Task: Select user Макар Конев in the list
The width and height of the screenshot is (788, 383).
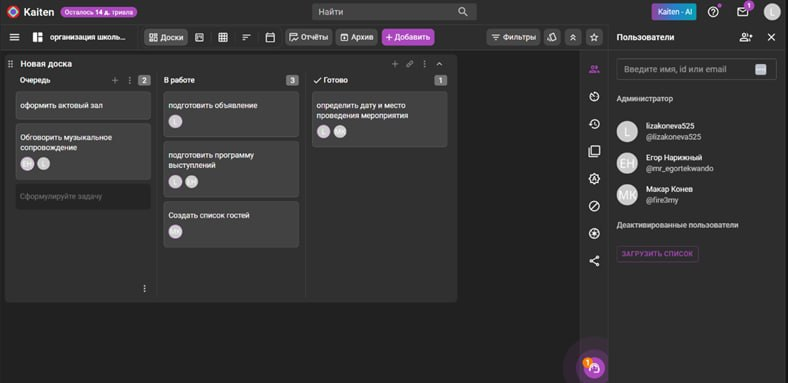Action: [x=697, y=195]
